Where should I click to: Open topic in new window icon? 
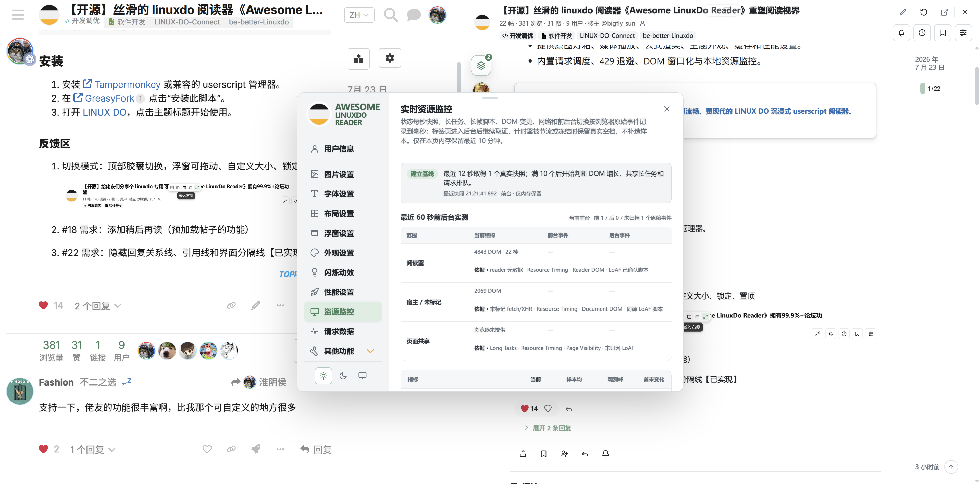pyautogui.click(x=944, y=12)
